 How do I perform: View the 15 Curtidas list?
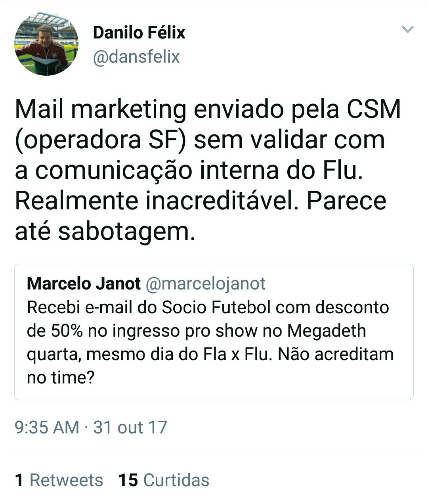tap(164, 480)
